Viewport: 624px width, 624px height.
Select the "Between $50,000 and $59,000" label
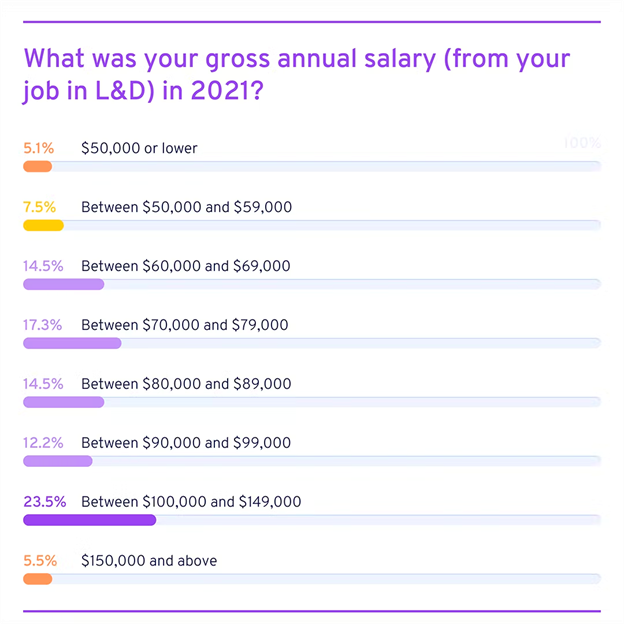click(x=186, y=207)
